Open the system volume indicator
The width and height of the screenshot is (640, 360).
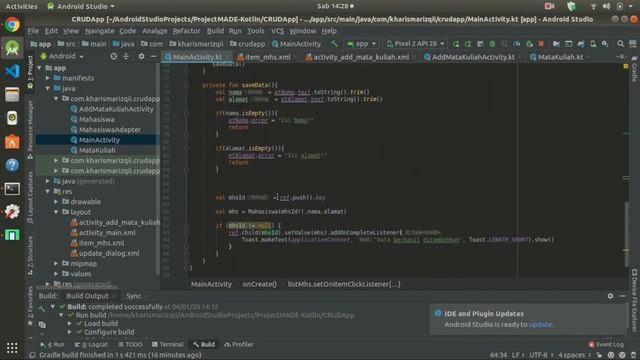point(607,6)
